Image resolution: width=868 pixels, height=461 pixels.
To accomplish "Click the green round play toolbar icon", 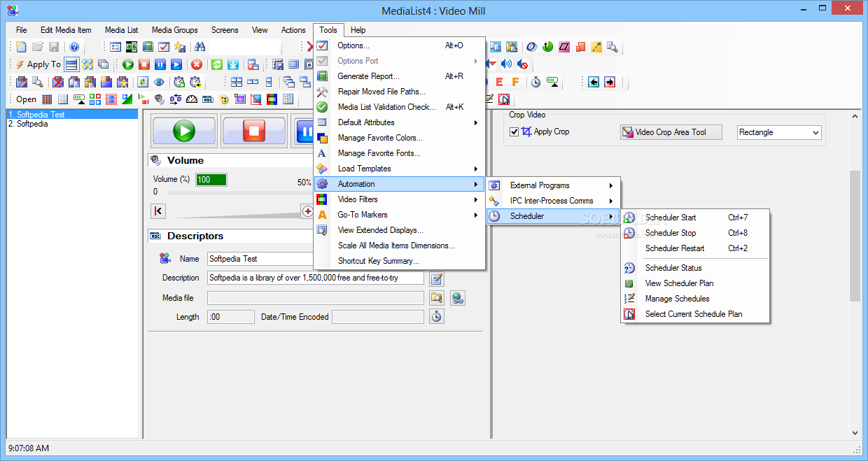I will [x=128, y=64].
